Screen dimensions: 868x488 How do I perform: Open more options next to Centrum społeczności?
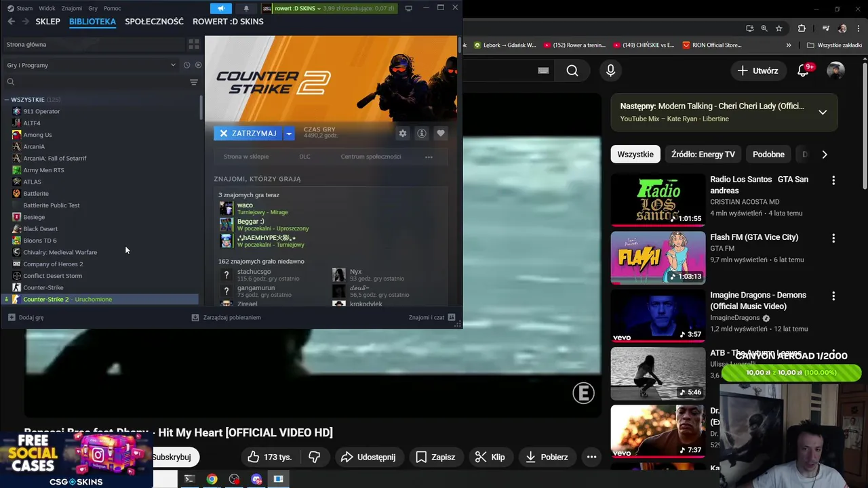click(429, 157)
